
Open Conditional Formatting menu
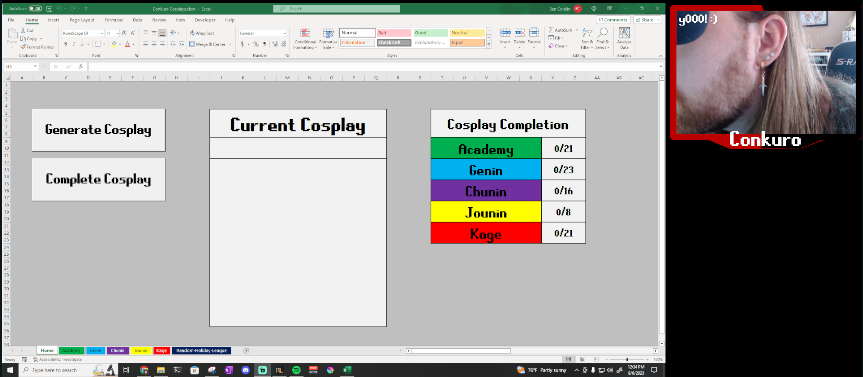305,39
